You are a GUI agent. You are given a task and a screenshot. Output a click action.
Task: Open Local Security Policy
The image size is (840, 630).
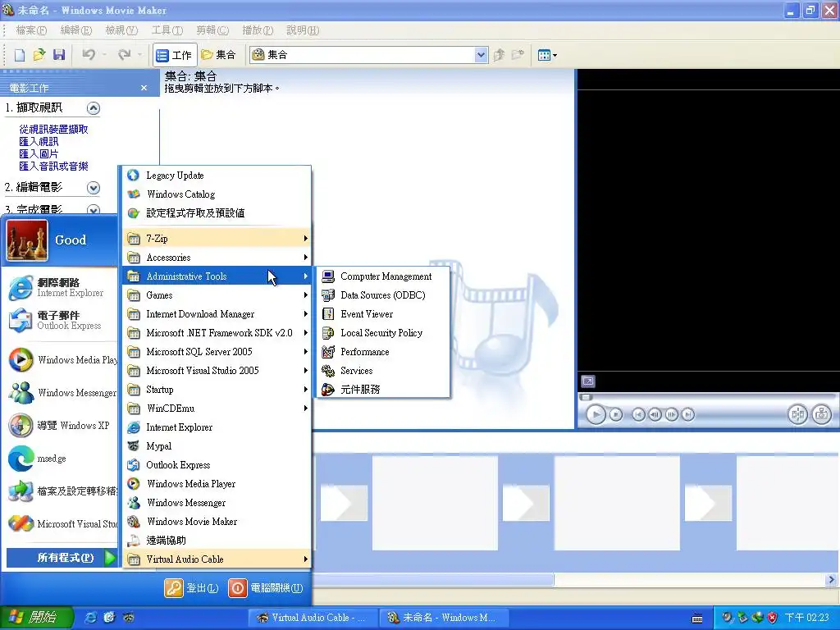[383, 333]
